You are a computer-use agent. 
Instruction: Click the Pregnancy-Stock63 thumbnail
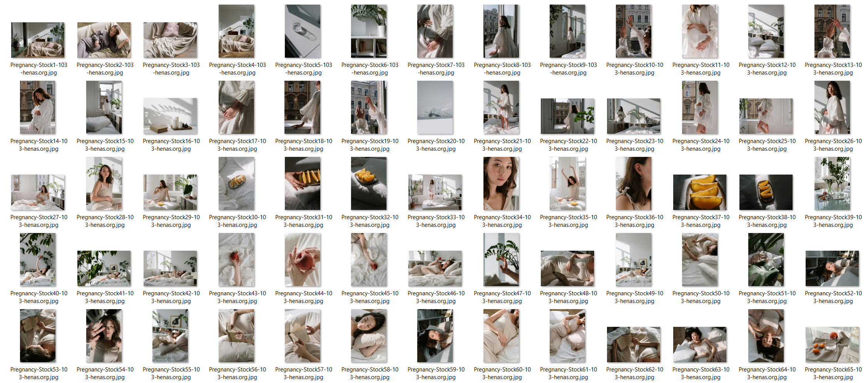tap(700, 345)
